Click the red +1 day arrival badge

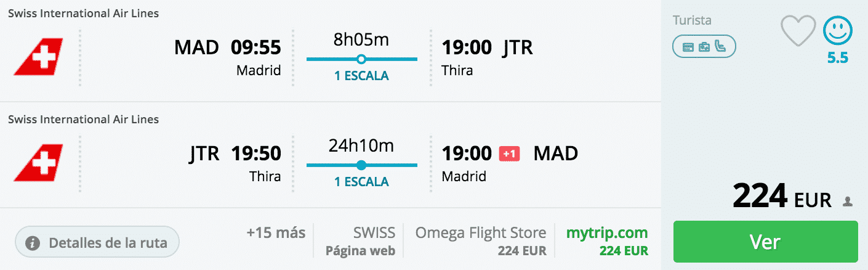coord(509,153)
